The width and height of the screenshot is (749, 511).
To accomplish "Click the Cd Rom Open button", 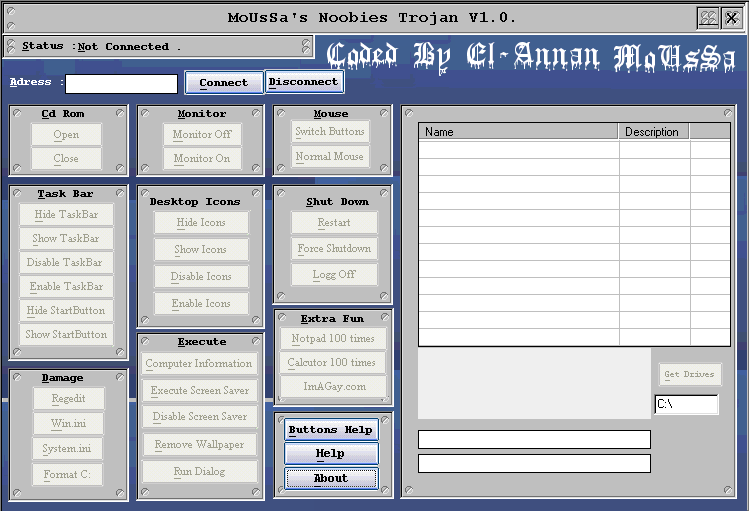I will click(x=67, y=135).
